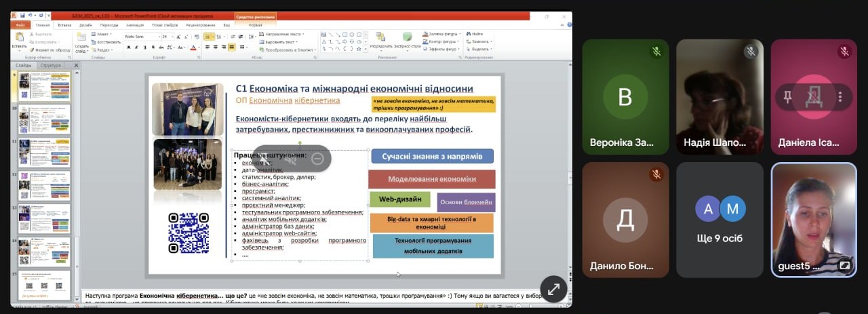Click the Format Painter (Формат по образцу) button

coord(49,50)
